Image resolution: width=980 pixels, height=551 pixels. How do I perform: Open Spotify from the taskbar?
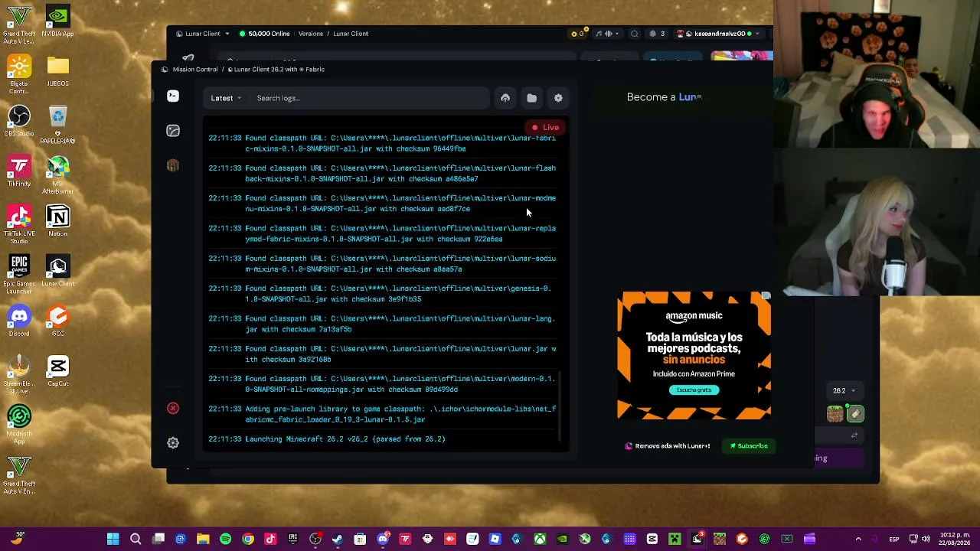pyautogui.click(x=225, y=540)
